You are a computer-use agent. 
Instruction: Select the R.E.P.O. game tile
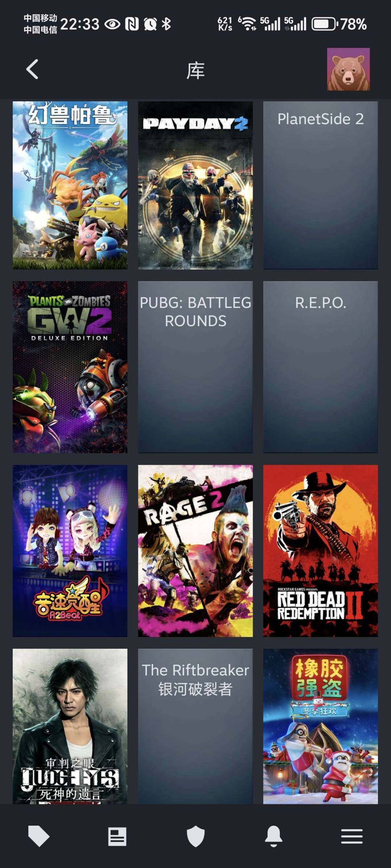pyautogui.click(x=320, y=367)
